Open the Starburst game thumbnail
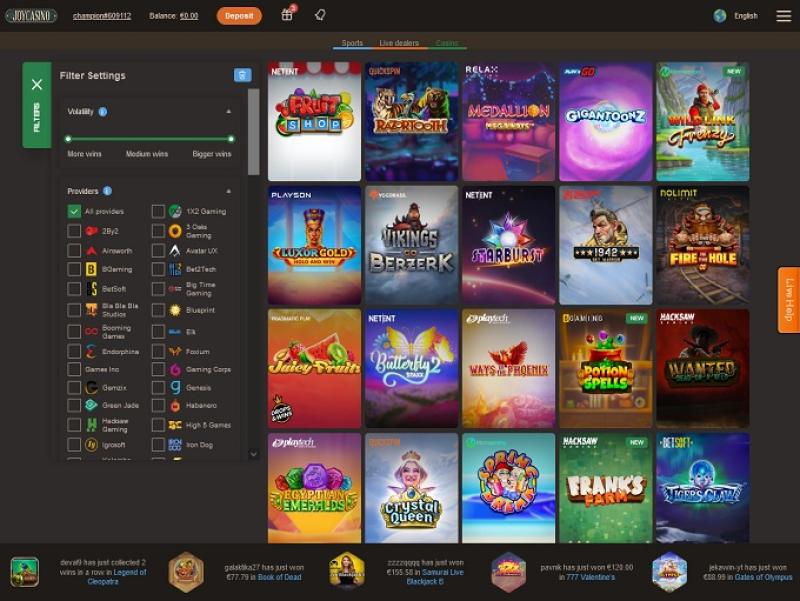Viewport: 800px width, 601px height. [508, 245]
